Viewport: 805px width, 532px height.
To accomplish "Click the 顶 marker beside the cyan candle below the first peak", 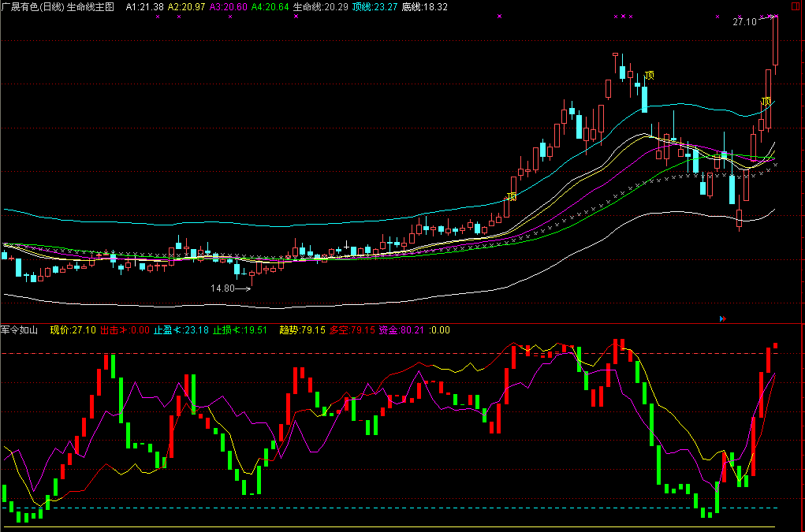I will [x=650, y=76].
